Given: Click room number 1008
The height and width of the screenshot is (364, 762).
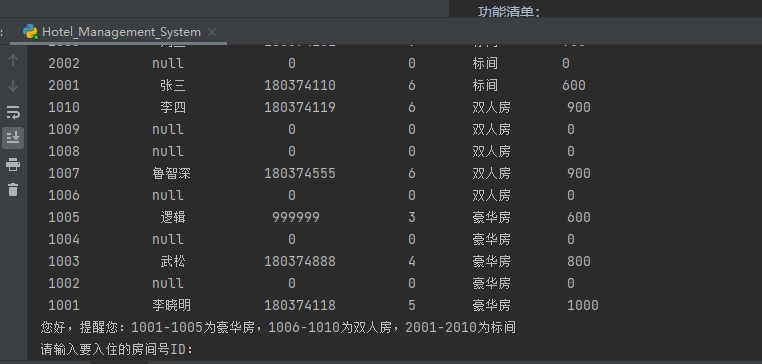Looking at the screenshot, I should [x=64, y=152].
